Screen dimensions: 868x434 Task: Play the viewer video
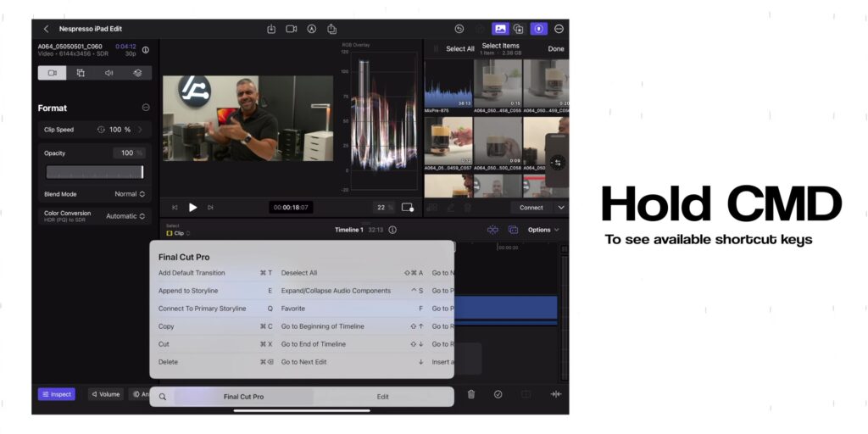(192, 208)
